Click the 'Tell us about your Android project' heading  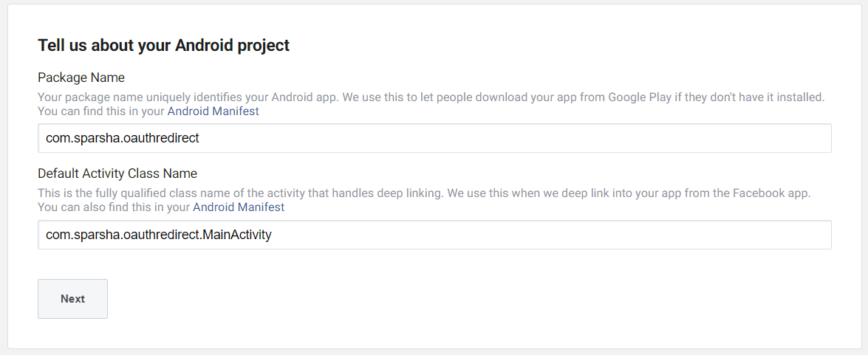tap(163, 45)
